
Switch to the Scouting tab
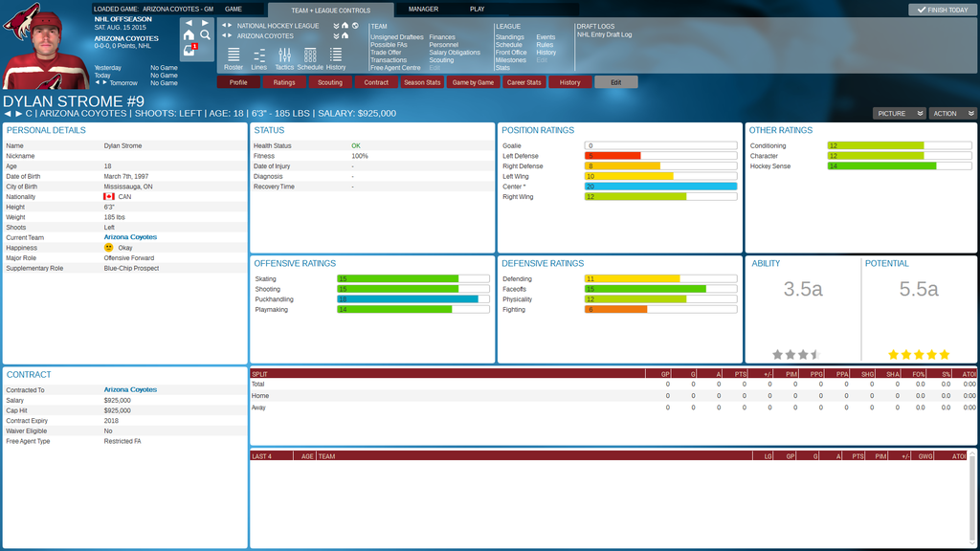(330, 82)
